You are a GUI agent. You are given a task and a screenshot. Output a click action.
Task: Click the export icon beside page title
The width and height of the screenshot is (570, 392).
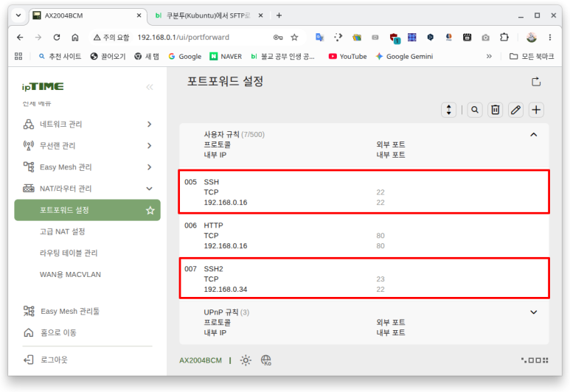tap(536, 81)
